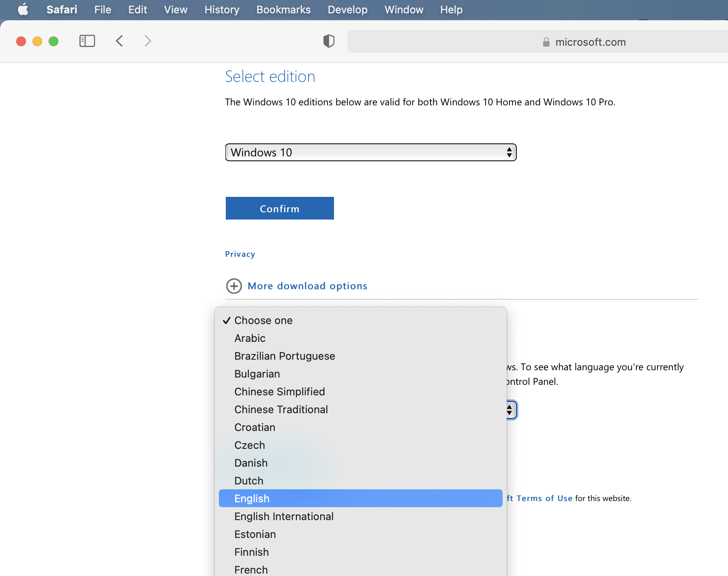Screen dimensions: 728x576
Task: Enter full screen with the green button
Action: [54, 41]
